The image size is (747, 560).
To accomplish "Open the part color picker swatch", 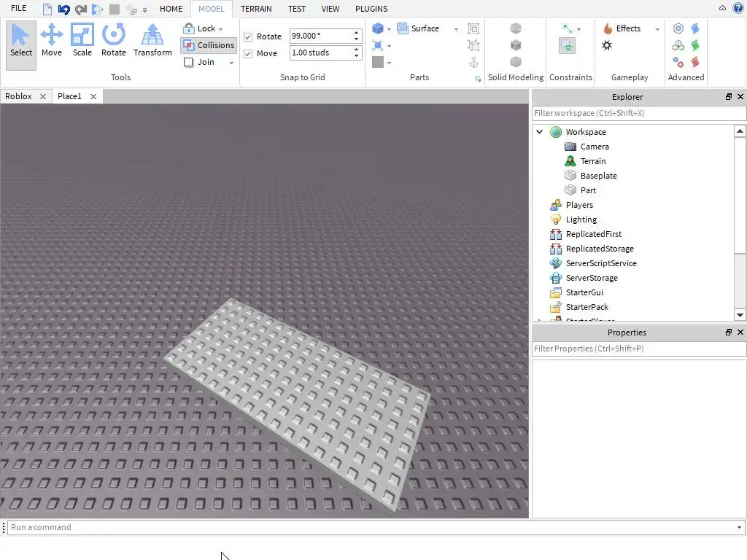I will [378, 62].
